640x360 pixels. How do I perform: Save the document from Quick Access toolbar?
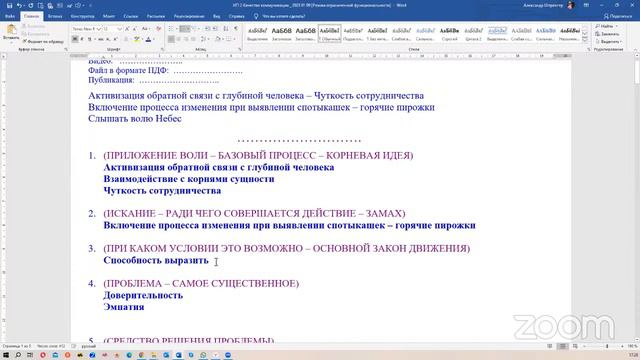click(x=9, y=6)
